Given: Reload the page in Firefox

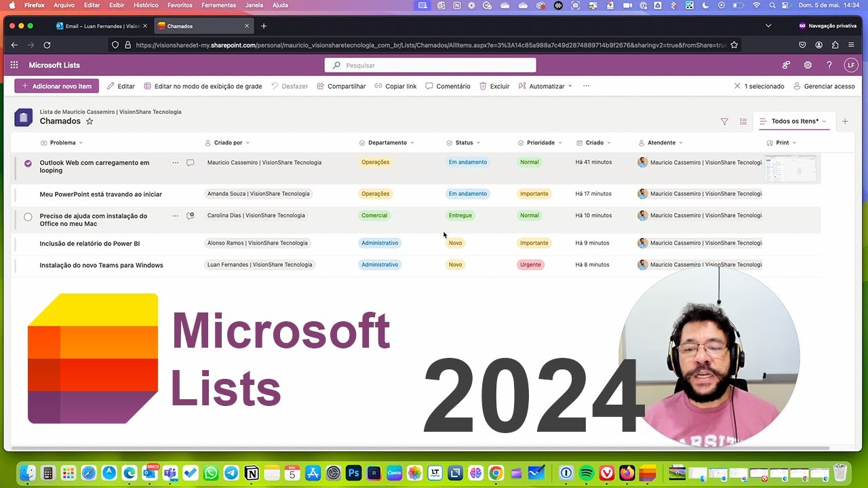Looking at the screenshot, I should pyautogui.click(x=47, y=45).
